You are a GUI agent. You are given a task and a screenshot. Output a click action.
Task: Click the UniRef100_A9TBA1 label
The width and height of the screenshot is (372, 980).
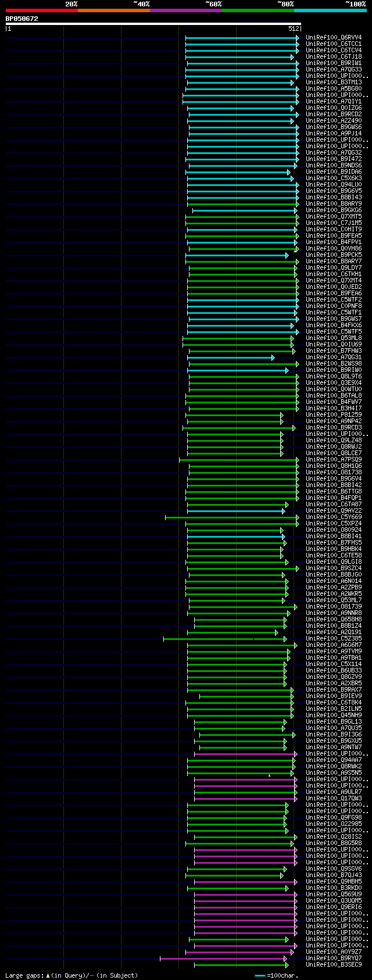[x=334, y=657]
